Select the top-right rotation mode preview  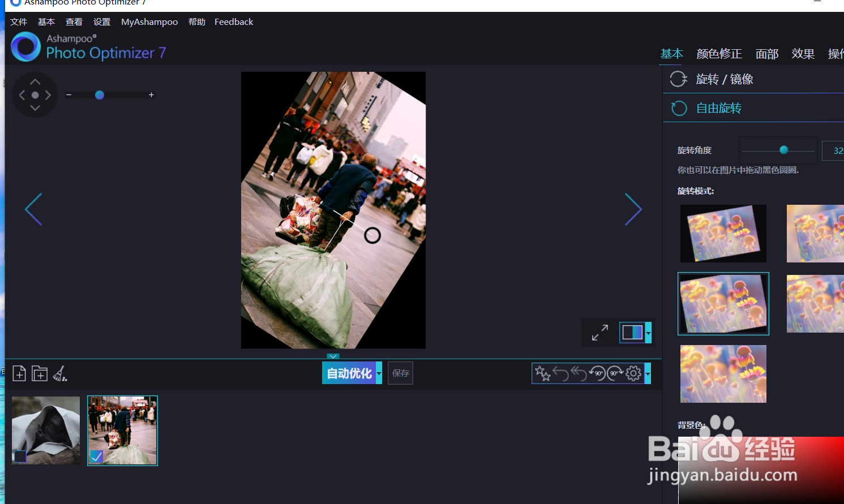coord(815,234)
